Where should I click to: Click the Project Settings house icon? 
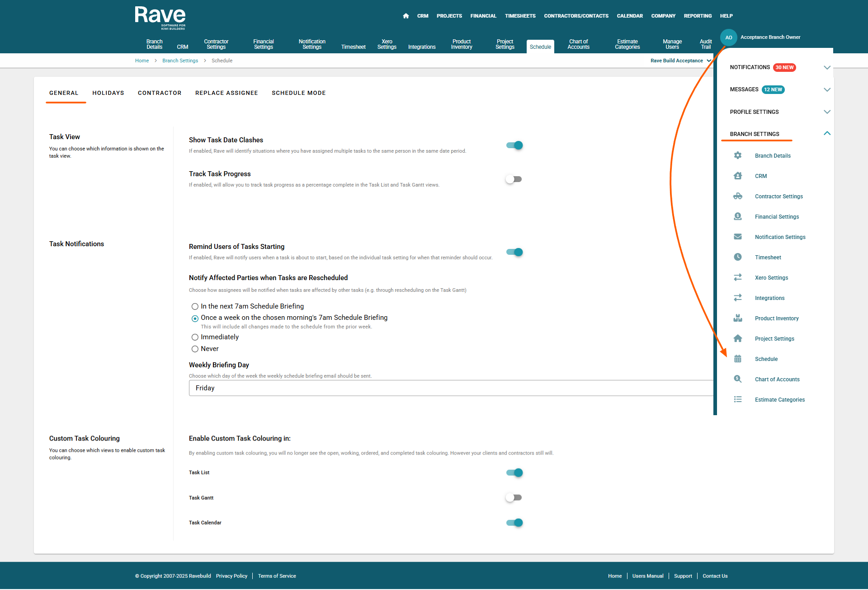point(738,338)
